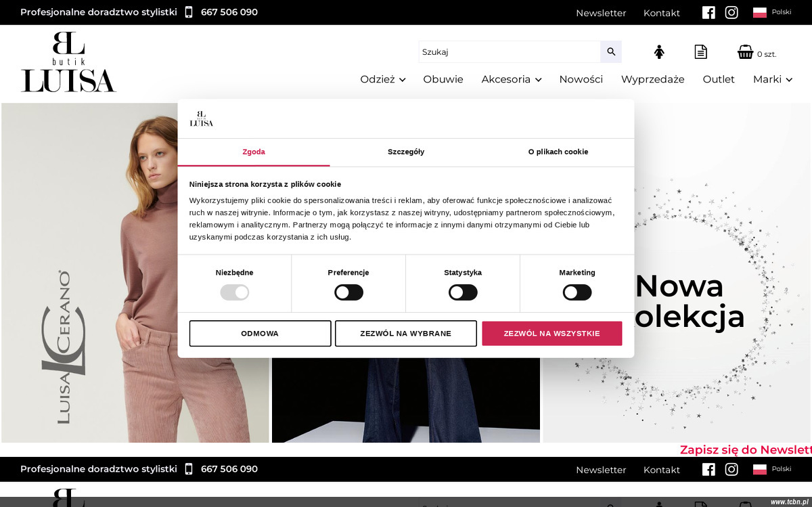The width and height of the screenshot is (812, 507).
Task: Click phone number 667 506 090 at top
Action: pos(229,12)
